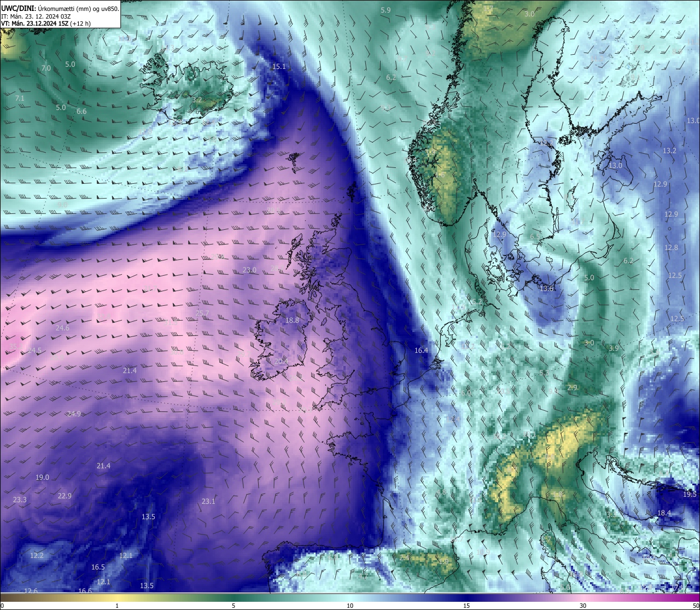Click the map value 12.2

click(37, 556)
